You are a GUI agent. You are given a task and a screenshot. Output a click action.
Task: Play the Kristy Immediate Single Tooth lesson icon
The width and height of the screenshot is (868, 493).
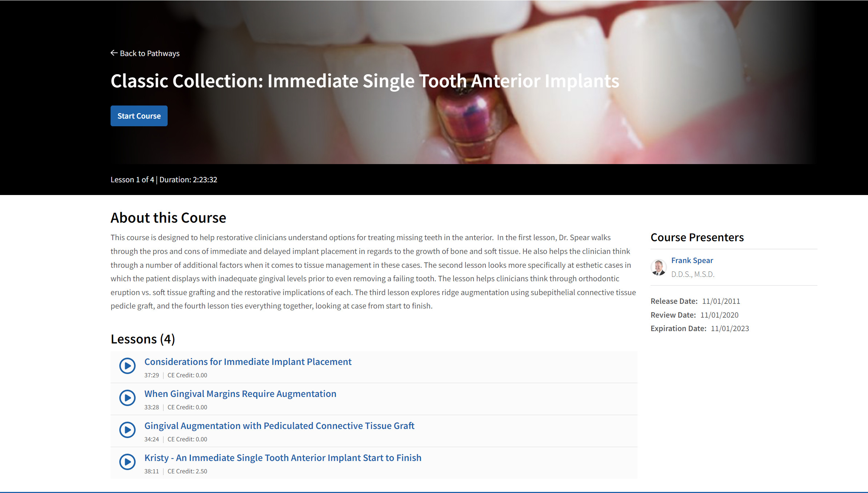point(128,462)
